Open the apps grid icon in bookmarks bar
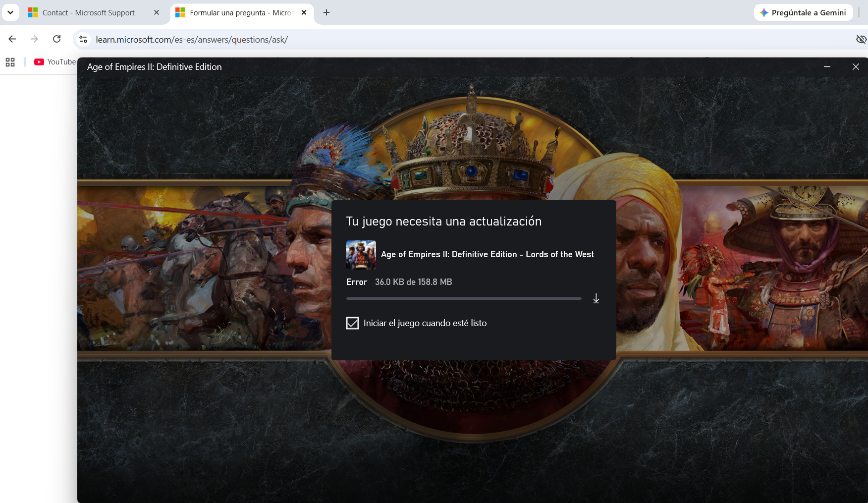The image size is (868, 503). pyautogui.click(x=10, y=62)
